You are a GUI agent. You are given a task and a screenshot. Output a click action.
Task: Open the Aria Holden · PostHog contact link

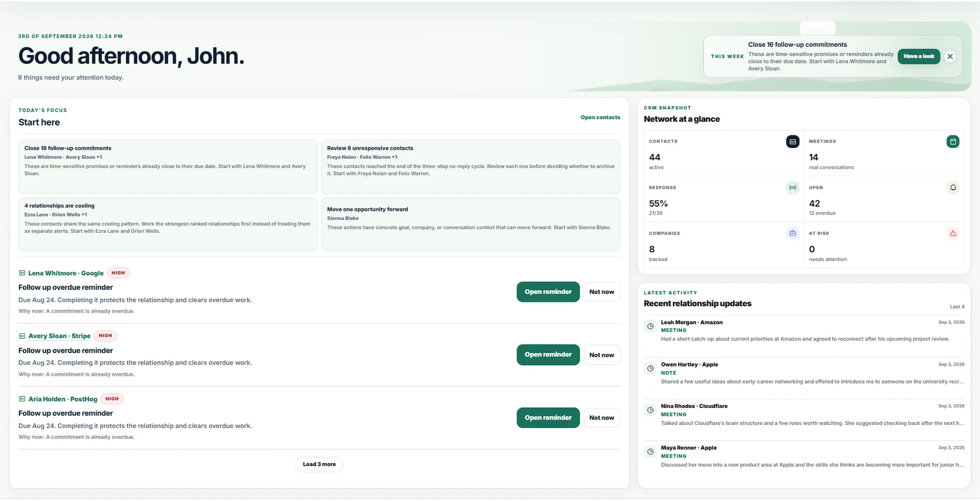[x=63, y=399]
